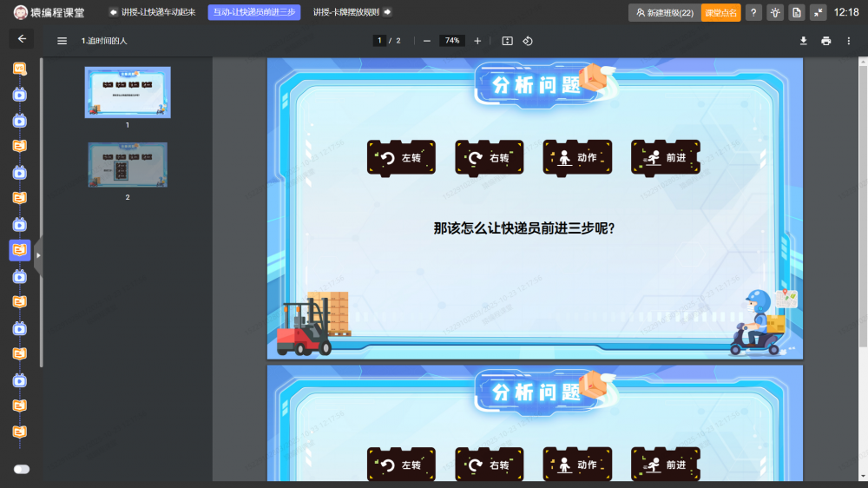
Task: Zoom in with the plus icon
Action: click(477, 41)
